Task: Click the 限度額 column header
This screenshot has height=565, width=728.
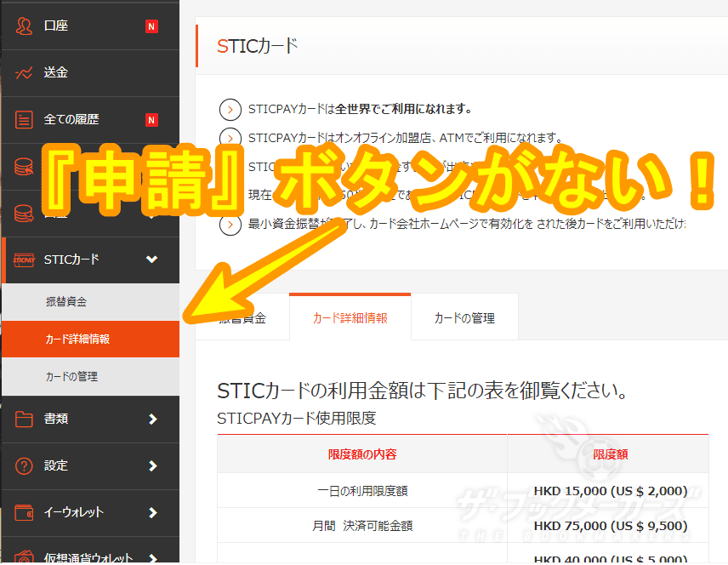Action: (609, 454)
